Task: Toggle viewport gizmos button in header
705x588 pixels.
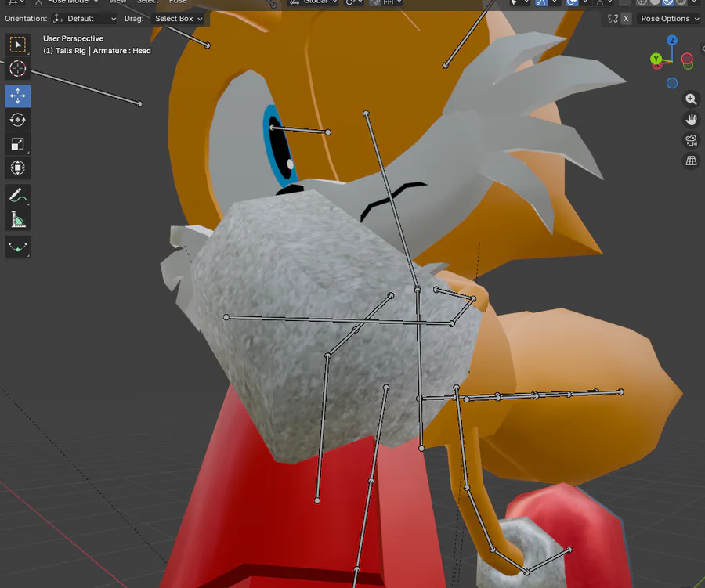Action: point(540,2)
